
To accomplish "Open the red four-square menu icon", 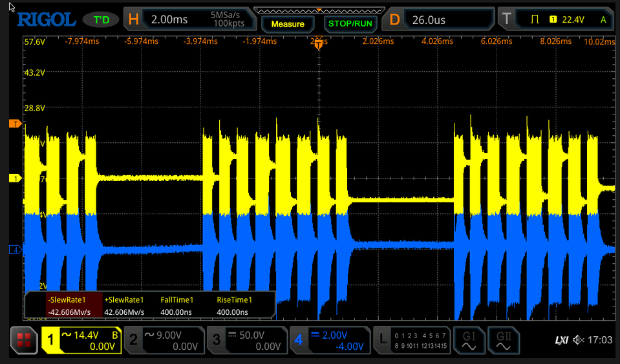I will click(24, 340).
